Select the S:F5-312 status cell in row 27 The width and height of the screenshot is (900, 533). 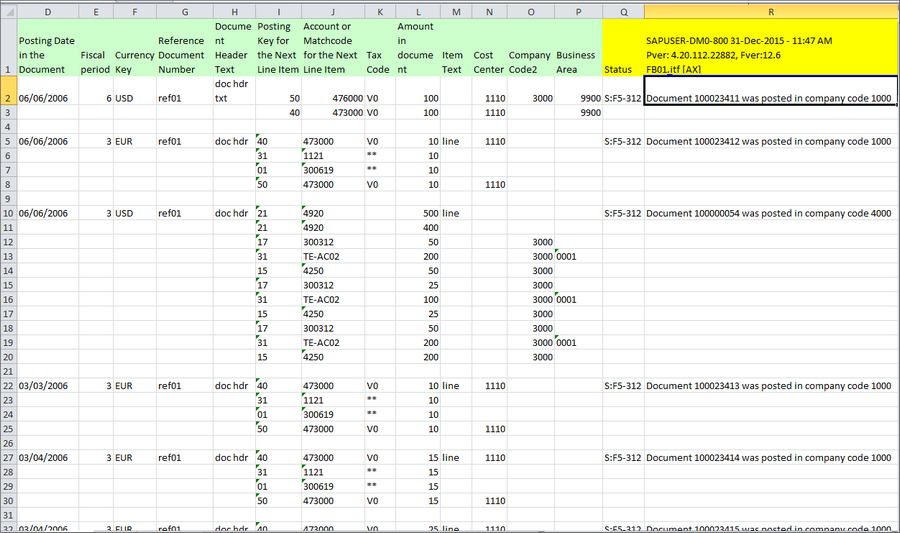click(622, 457)
